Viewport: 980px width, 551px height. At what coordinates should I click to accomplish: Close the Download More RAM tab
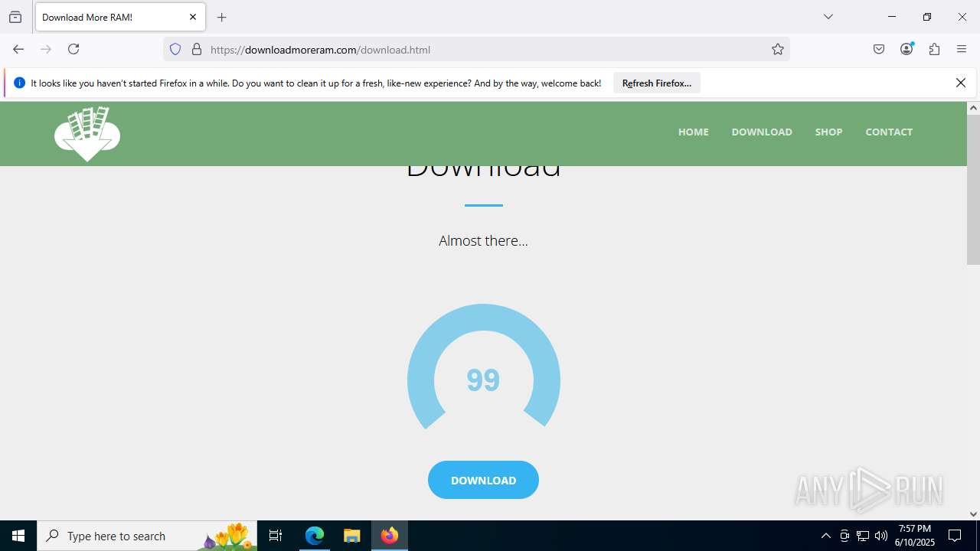click(193, 17)
